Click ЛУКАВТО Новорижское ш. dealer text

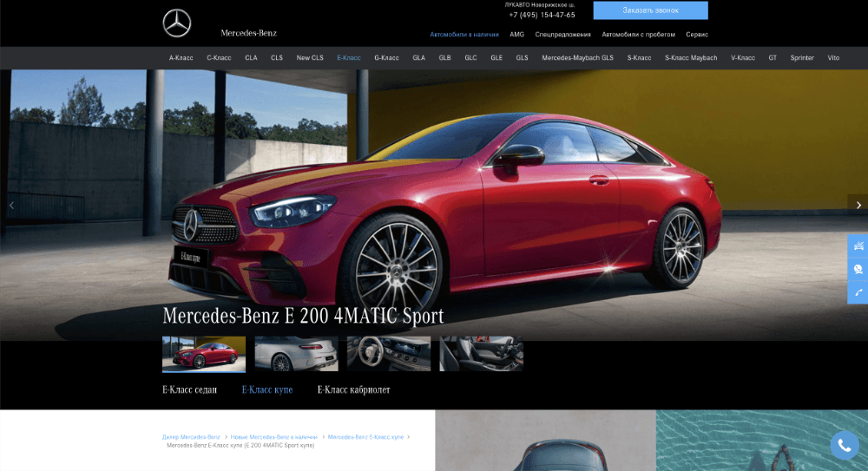540,5
